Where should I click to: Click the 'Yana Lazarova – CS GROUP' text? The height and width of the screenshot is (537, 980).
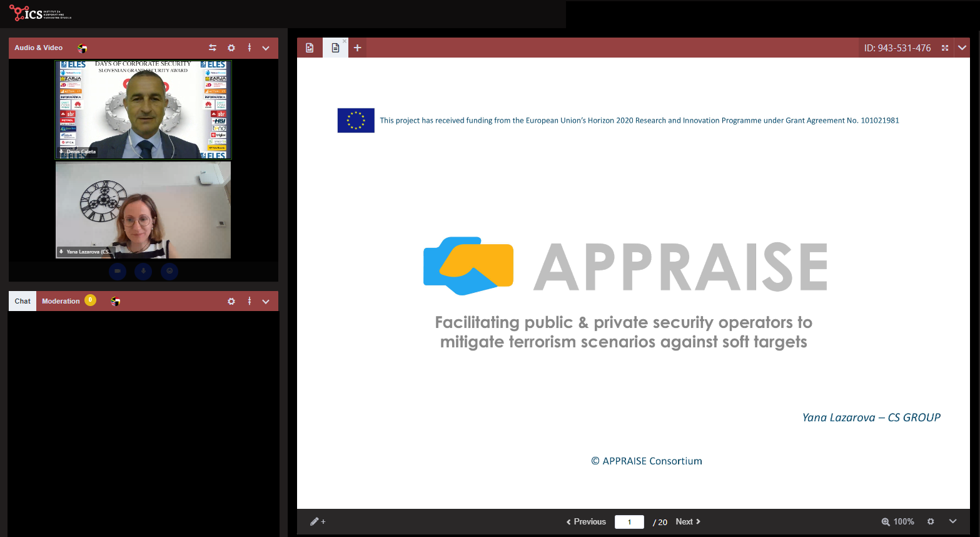point(871,417)
